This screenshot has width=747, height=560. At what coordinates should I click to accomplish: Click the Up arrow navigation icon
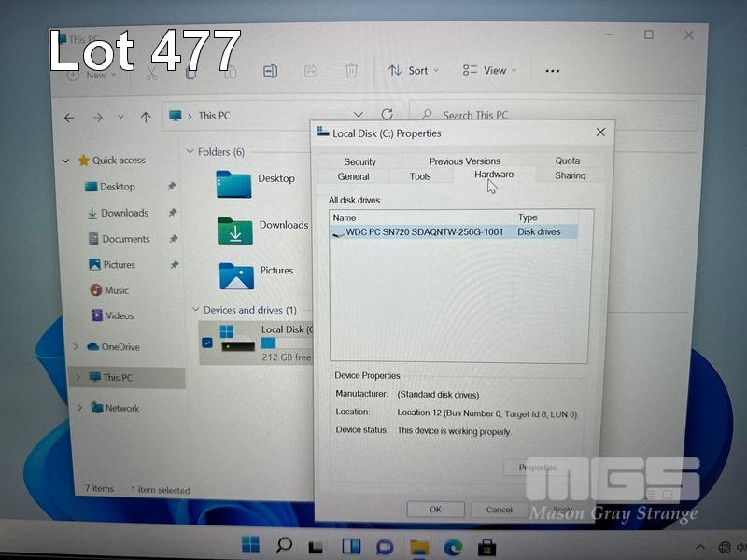pos(146,117)
